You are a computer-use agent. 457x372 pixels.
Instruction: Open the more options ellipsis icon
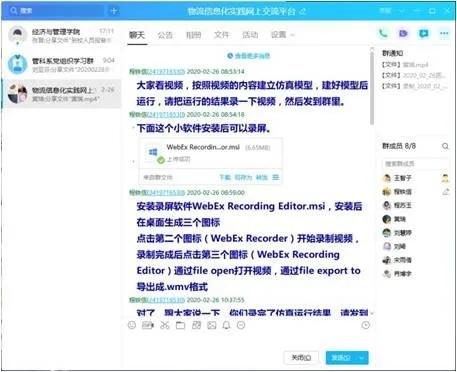tap(444, 34)
